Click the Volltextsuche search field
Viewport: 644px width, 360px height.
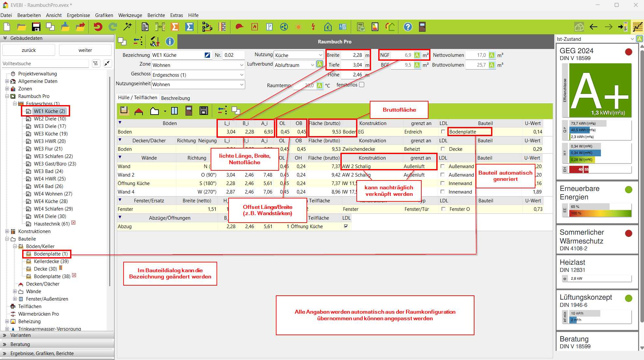pos(45,64)
